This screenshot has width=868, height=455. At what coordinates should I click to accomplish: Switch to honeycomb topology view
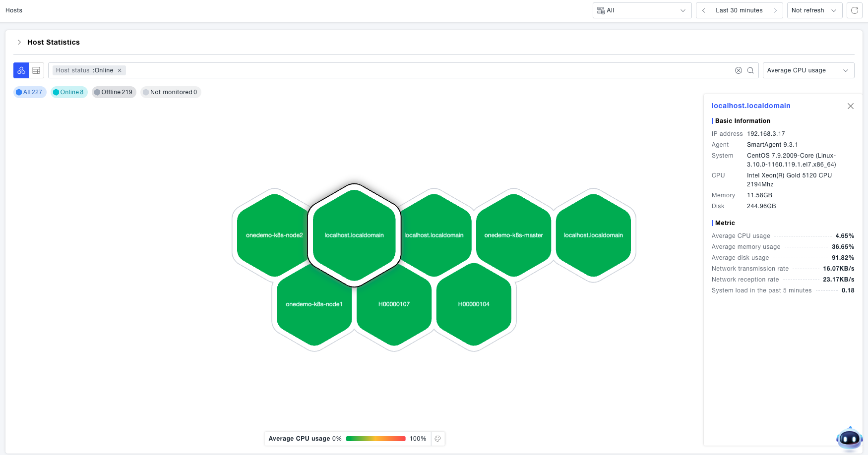[21, 70]
